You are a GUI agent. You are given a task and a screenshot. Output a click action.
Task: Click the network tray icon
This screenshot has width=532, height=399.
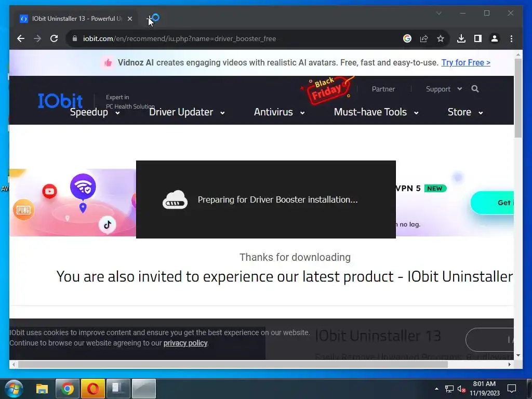pyautogui.click(x=449, y=389)
